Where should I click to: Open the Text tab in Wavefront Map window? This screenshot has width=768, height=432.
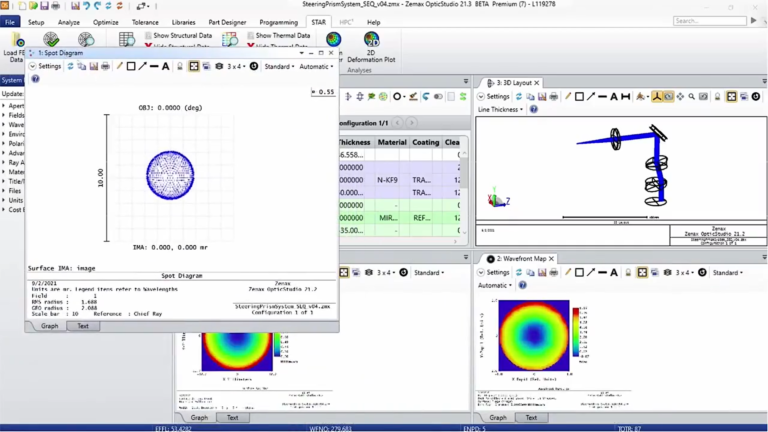tap(531, 417)
